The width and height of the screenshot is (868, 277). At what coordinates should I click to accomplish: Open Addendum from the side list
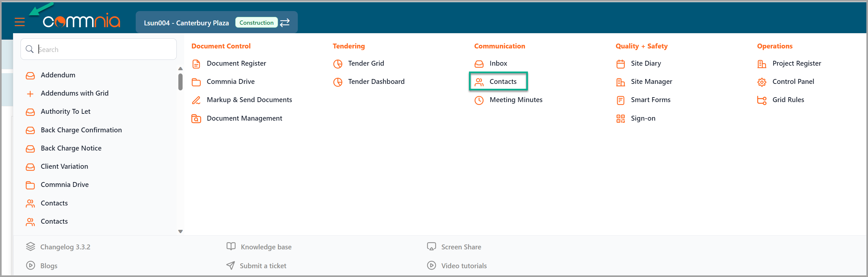(x=58, y=75)
